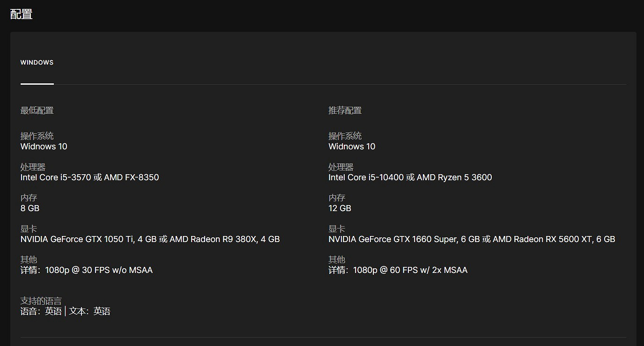Click the 8 GB memory value
Viewport: 644px width, 346px height.
(x=30, y=208)
